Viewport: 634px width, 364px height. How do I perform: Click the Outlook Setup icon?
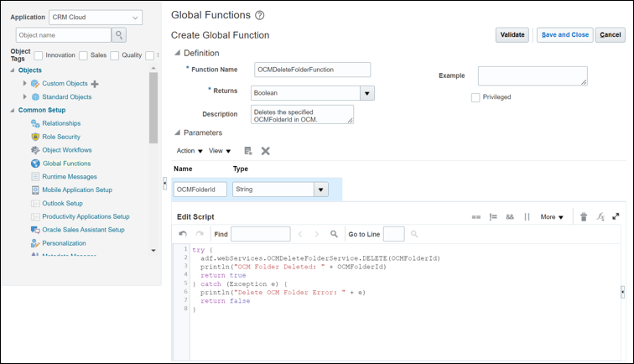[x=35, y=204]
